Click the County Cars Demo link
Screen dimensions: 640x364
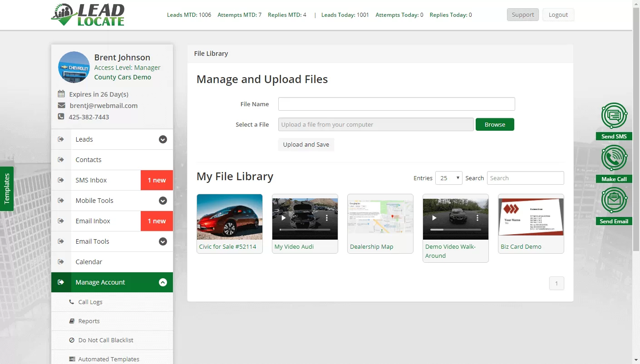123,77
